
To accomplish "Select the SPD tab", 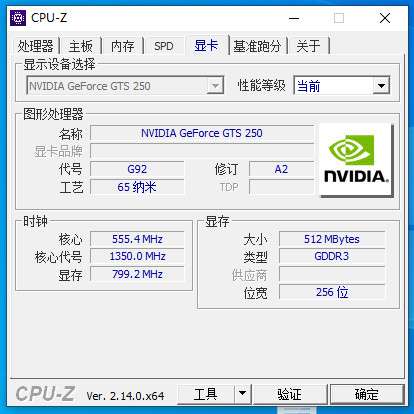I will 164,46.
